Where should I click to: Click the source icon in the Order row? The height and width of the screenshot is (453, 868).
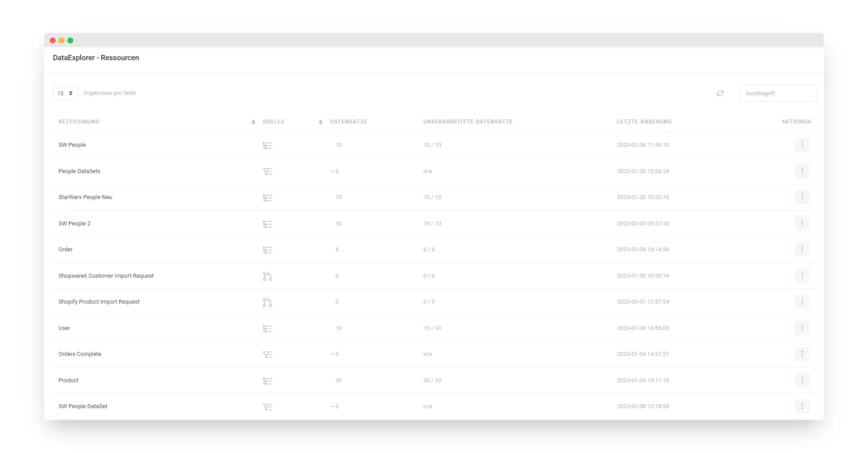[268, 250]
